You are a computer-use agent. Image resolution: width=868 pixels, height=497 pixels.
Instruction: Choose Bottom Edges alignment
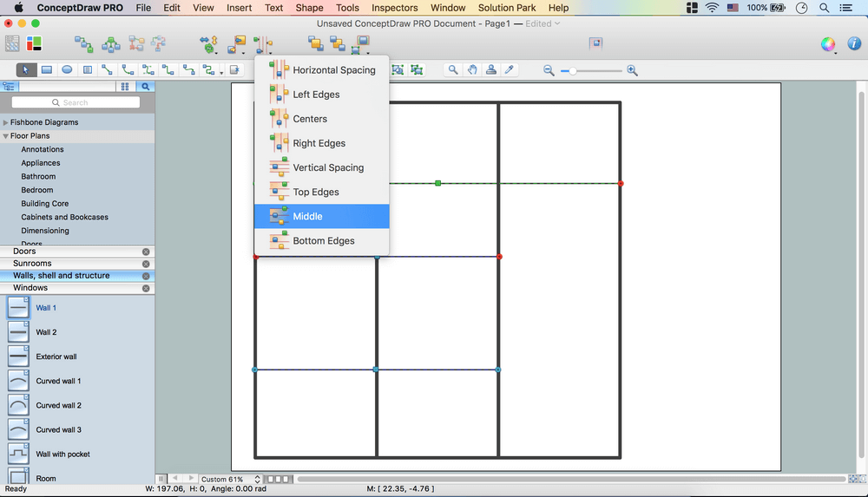point(322,240)
